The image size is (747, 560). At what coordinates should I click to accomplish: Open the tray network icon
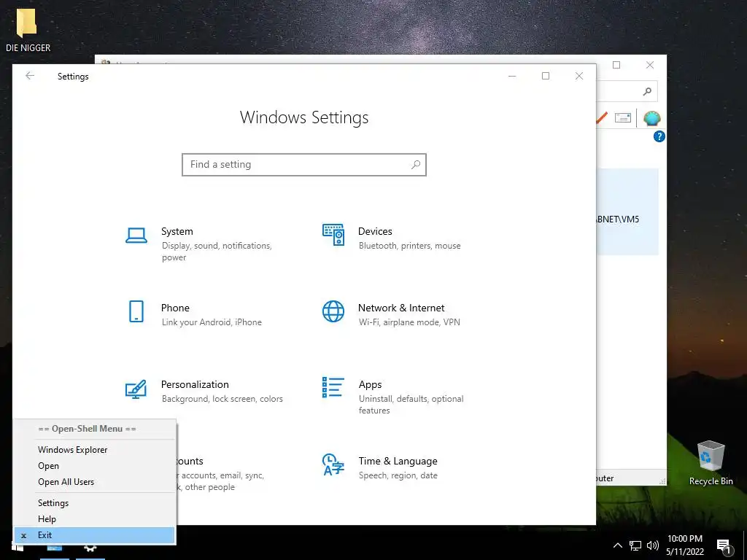click(x=635, y=545)
